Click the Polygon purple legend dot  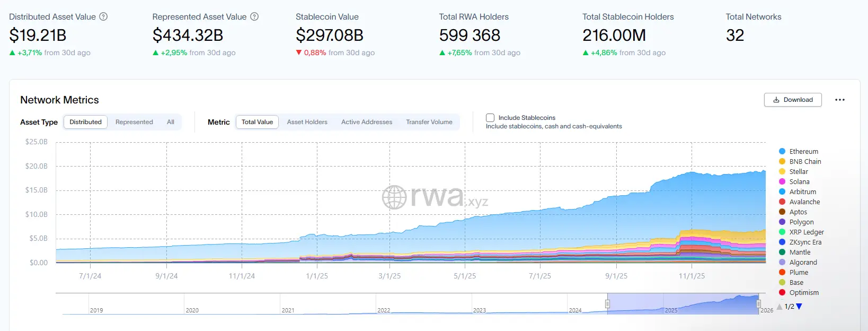coord(782,222)
